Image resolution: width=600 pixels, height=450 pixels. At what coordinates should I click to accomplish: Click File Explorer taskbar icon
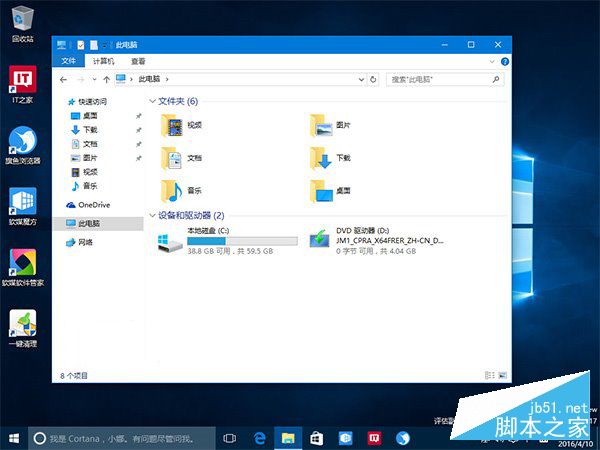[288, 438]
